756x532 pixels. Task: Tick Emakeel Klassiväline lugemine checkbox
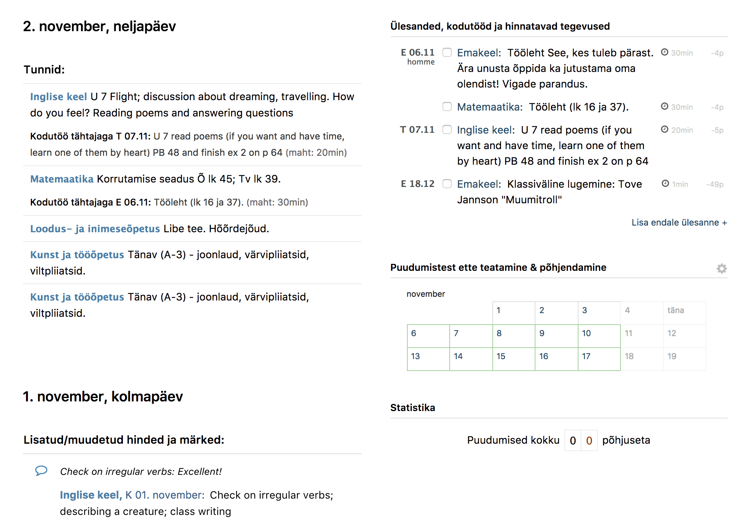pos(447,184)
